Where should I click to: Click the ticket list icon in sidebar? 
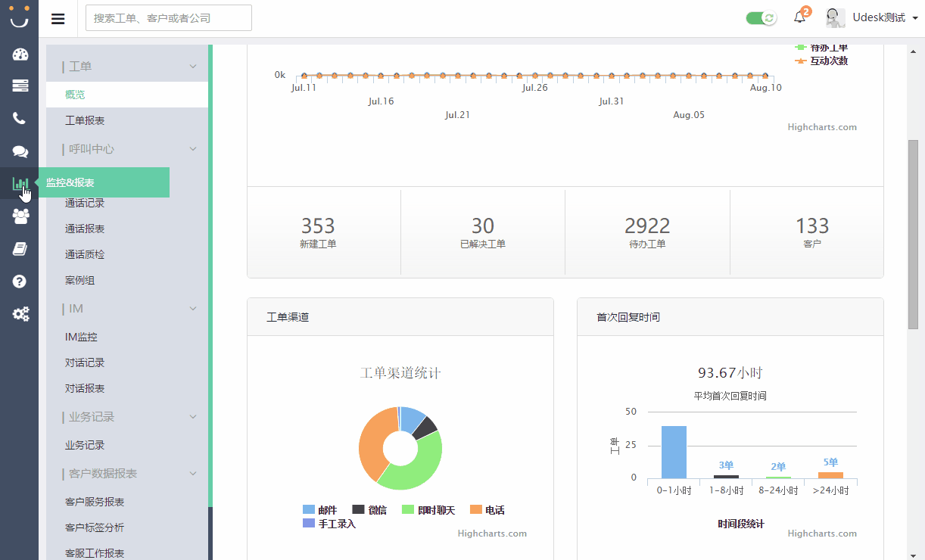(20, 86)
